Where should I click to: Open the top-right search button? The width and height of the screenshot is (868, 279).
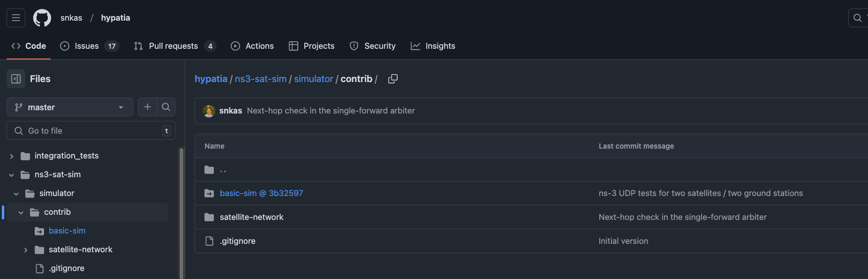858,18
